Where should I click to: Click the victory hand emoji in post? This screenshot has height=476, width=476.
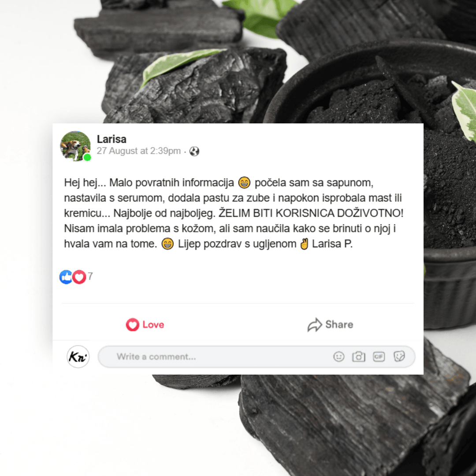click(x=304, y=244)
